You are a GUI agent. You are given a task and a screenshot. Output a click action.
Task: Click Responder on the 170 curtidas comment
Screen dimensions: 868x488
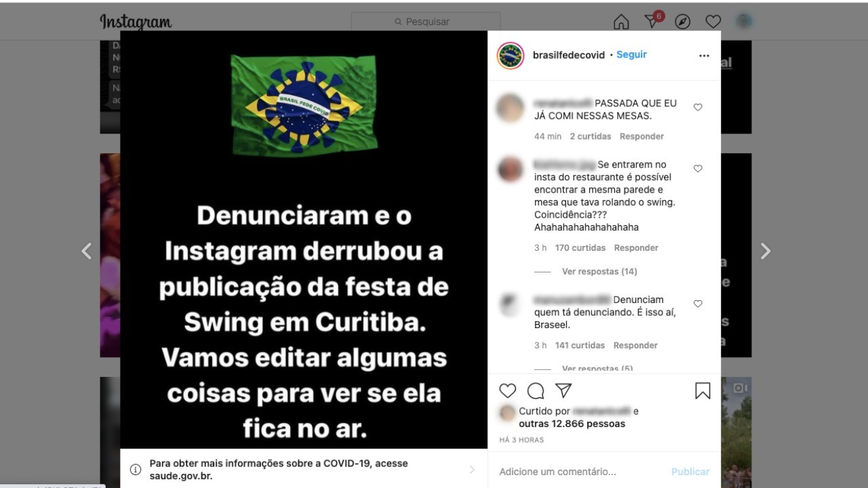(636, 248)
